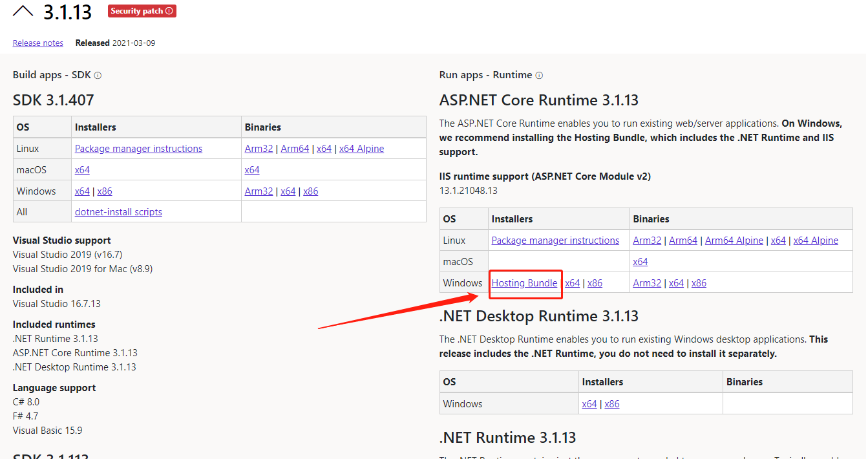868x459 pixels.
Task: Click the info icon next to SDK
Action: 97,74
